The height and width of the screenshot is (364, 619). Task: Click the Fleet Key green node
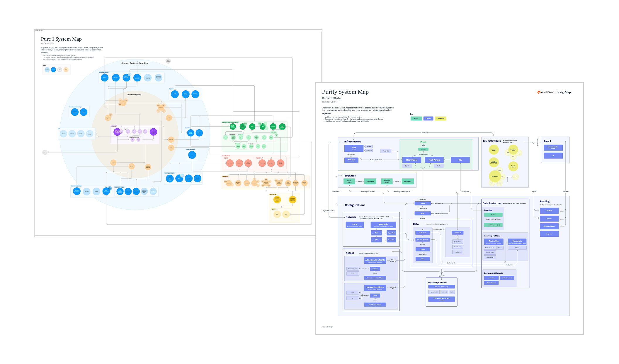423,149
